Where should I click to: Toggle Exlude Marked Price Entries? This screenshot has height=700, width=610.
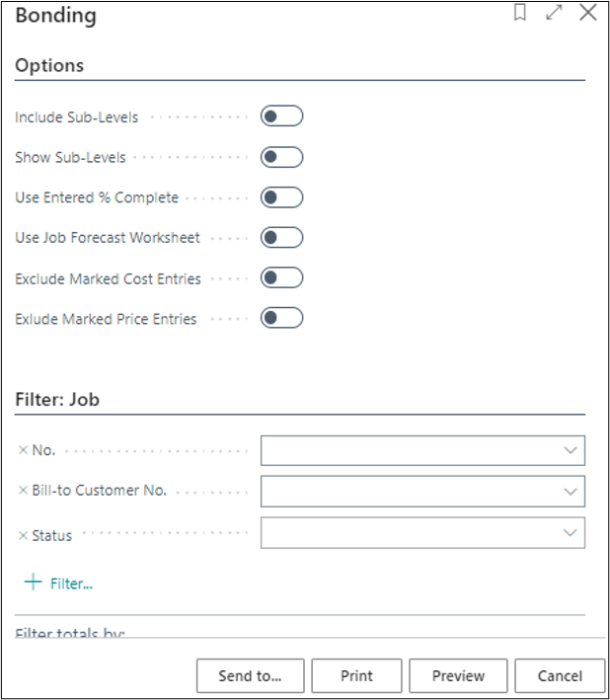pyautogui.click(x=281, y=318)
